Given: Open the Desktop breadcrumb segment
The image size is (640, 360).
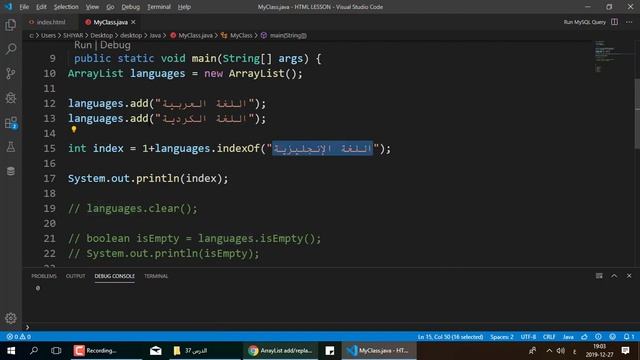Looking at the screenshot, I should pyautogui.click(x=102, y=36).
